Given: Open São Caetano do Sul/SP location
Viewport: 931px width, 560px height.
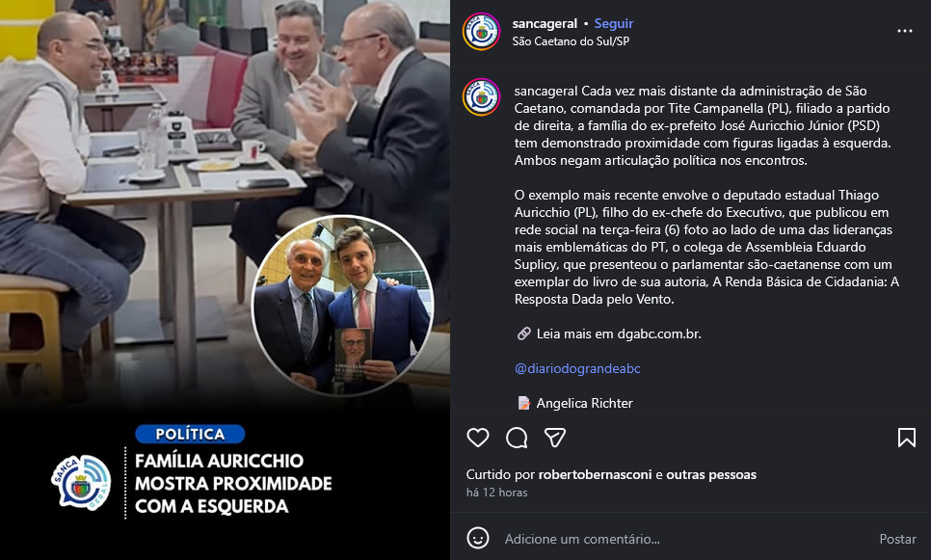Looking at the screenshot, I should coord(571,41).
